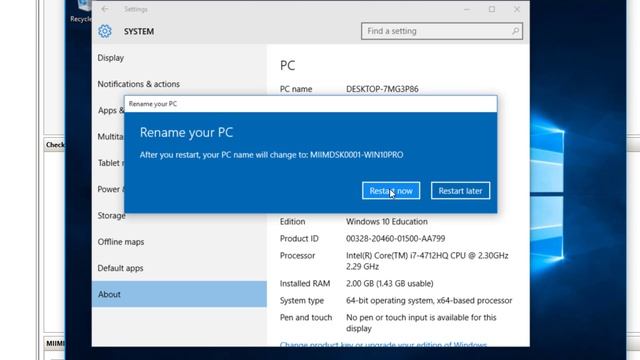
Task: Click the 64-bit operating system type text
Action: pyautogui.click(x=429, y=300)
